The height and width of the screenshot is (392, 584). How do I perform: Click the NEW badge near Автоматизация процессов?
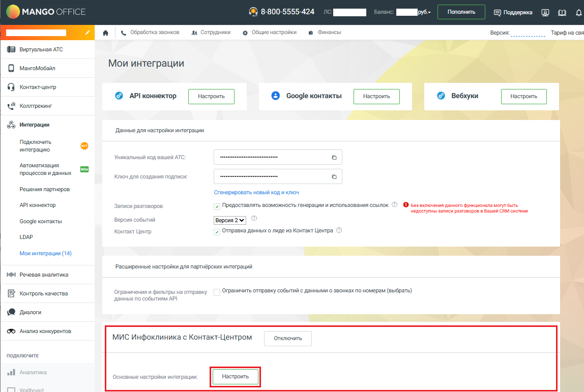(x=84, y=169)
